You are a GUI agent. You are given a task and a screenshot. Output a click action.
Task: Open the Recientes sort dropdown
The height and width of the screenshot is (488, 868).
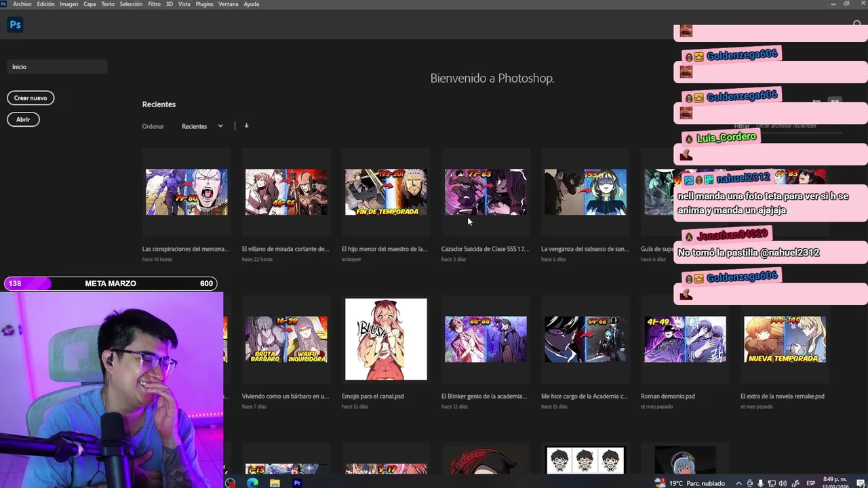tap(202, 126)
